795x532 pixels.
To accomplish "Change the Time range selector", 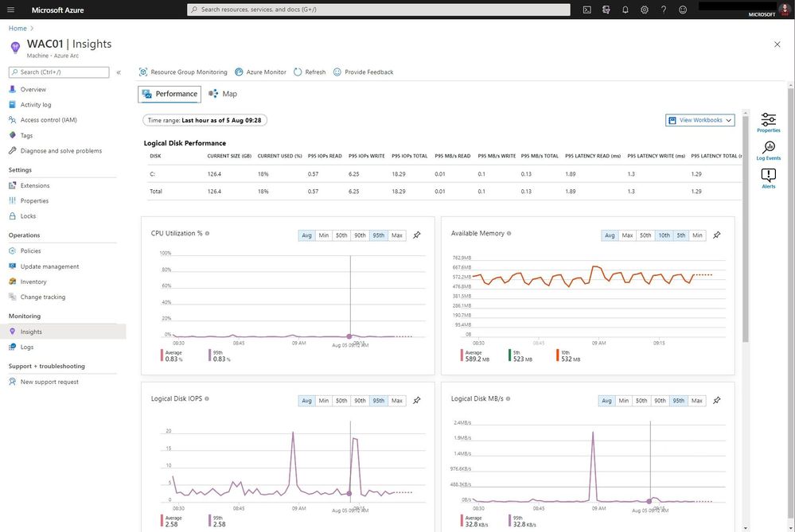I will (x=205, y=121).
